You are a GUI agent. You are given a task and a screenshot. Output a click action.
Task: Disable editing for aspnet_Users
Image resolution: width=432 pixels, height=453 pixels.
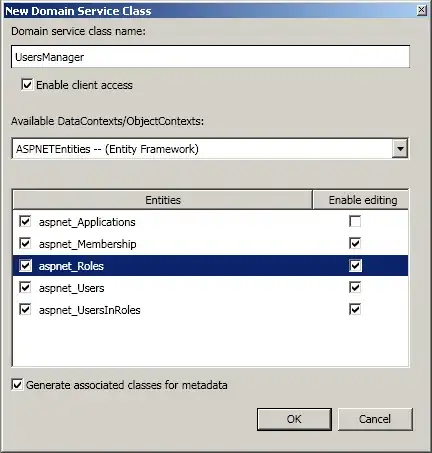(355, 287)
